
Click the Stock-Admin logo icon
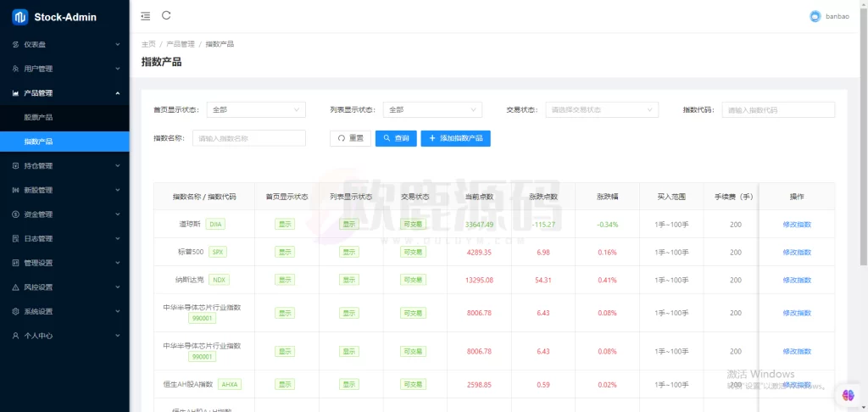coord(20,17)
